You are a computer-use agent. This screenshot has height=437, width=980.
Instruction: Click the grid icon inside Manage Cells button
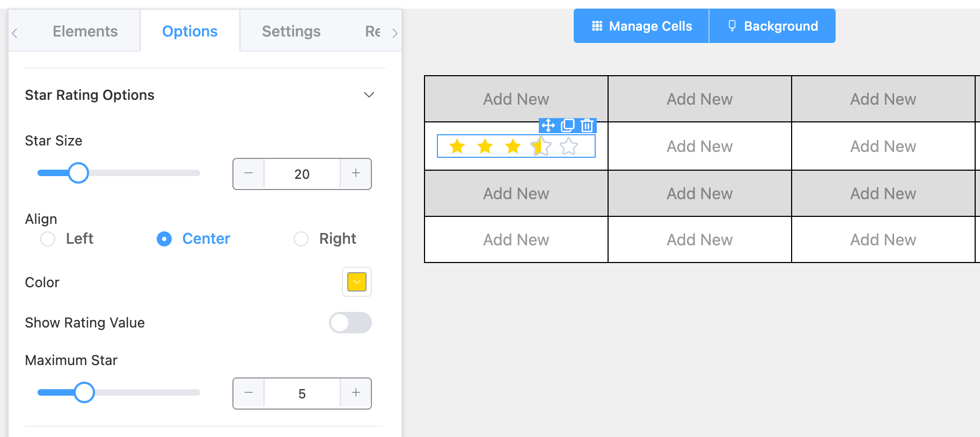tap(596, 25)
